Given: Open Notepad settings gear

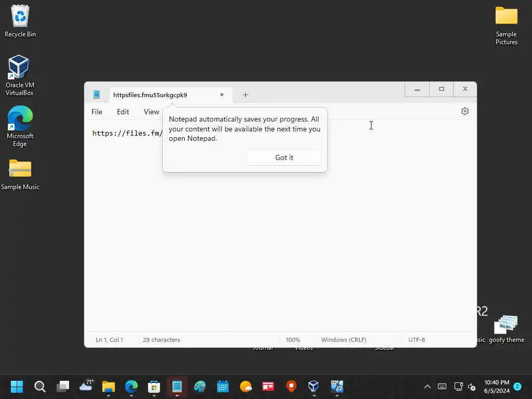Looking at the screenshot, I should pyautogui.click(x=465, y=111).
